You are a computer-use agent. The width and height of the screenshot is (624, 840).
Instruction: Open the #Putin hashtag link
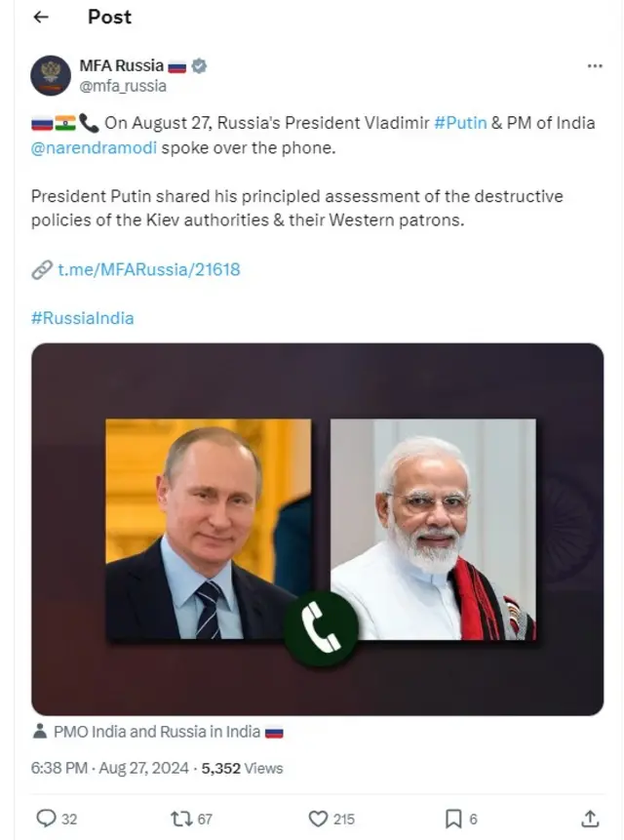tap(460, 123)
